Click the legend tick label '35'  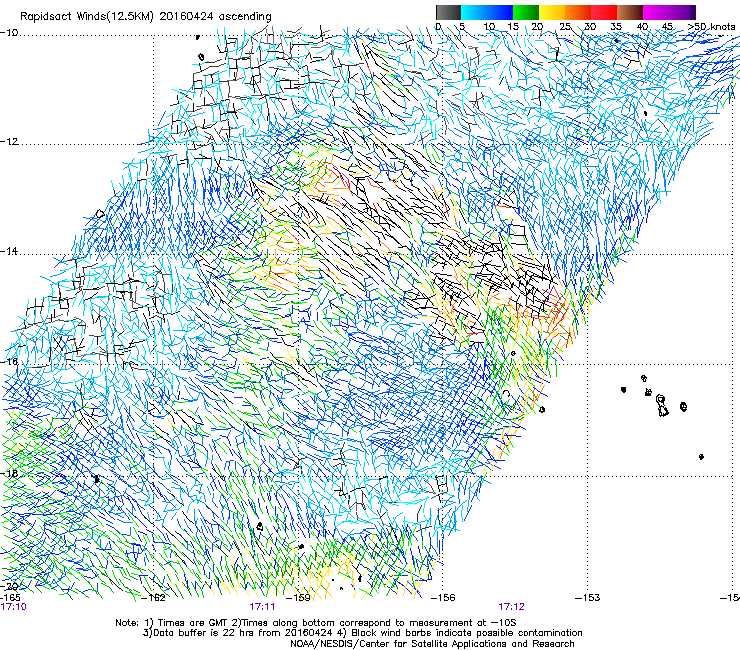(x=616, y=27)
